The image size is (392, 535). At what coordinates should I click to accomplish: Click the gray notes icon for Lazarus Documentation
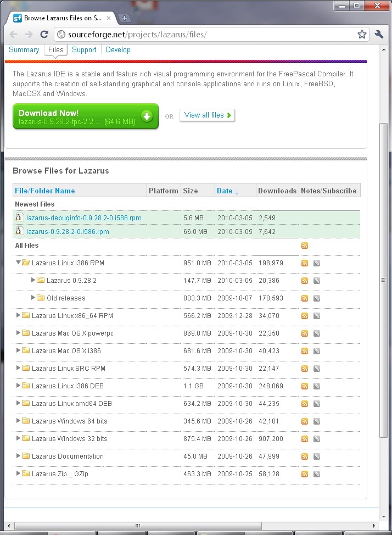tap(316, 456)
